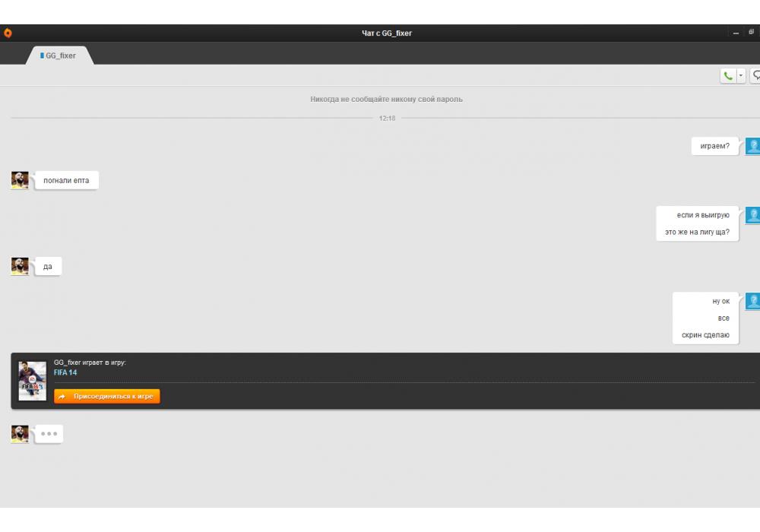
Task: Click own avatar beside 'играем?' message
Action: pos(752,146)
